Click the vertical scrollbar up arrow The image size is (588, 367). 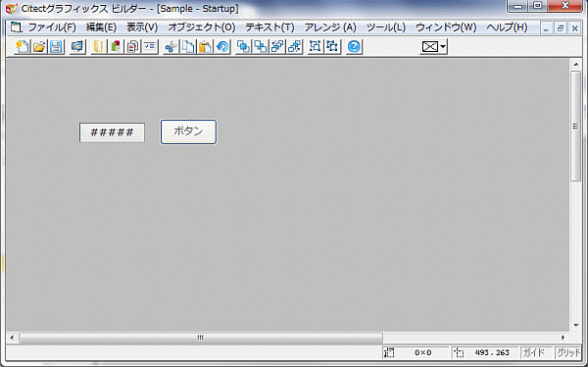576,65
